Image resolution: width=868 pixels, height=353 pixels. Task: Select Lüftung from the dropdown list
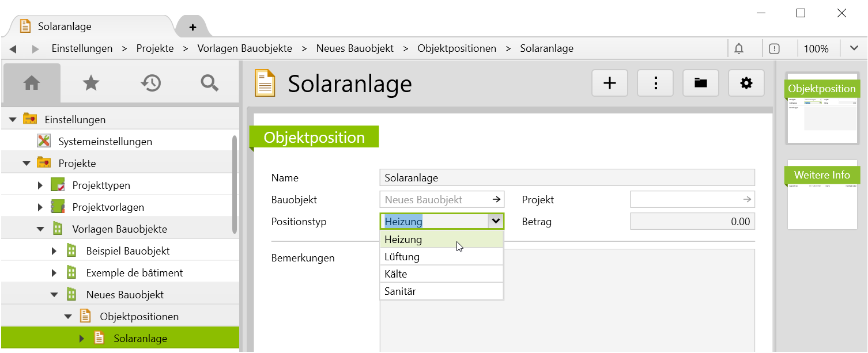click(441, 257)
